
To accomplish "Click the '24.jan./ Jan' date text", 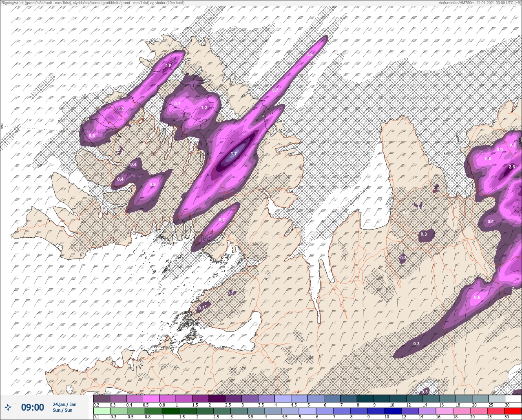I will click(x=64, y=405).
